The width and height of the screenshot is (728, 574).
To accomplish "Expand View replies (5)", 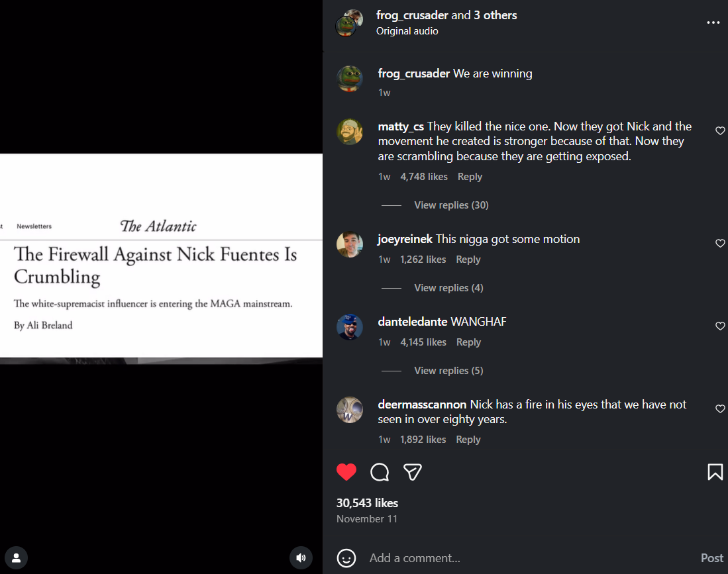I will coord(448,370).
